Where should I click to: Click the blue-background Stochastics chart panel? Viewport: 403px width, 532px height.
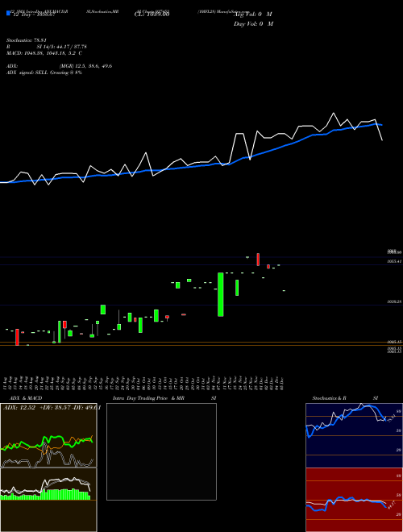[354, 435]
